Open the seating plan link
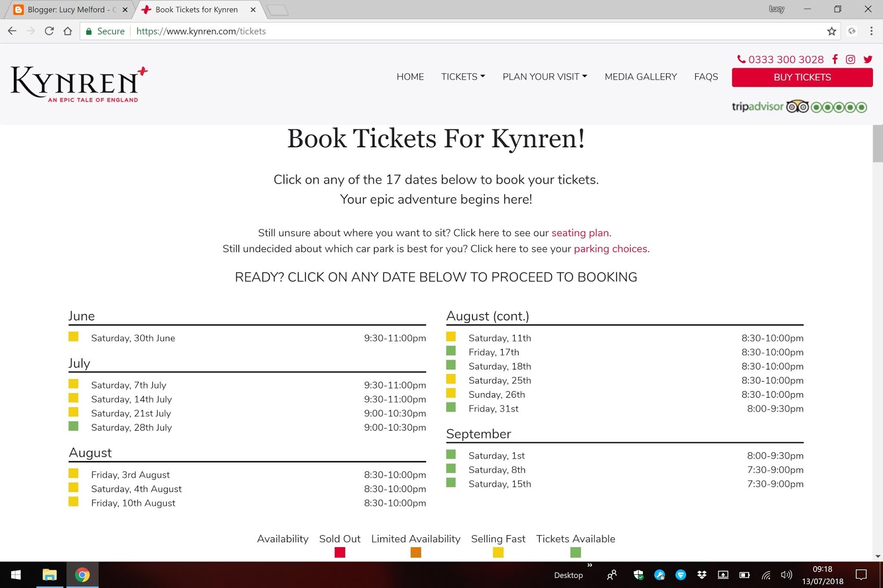 pyautogui.click(x=579, y=233)
